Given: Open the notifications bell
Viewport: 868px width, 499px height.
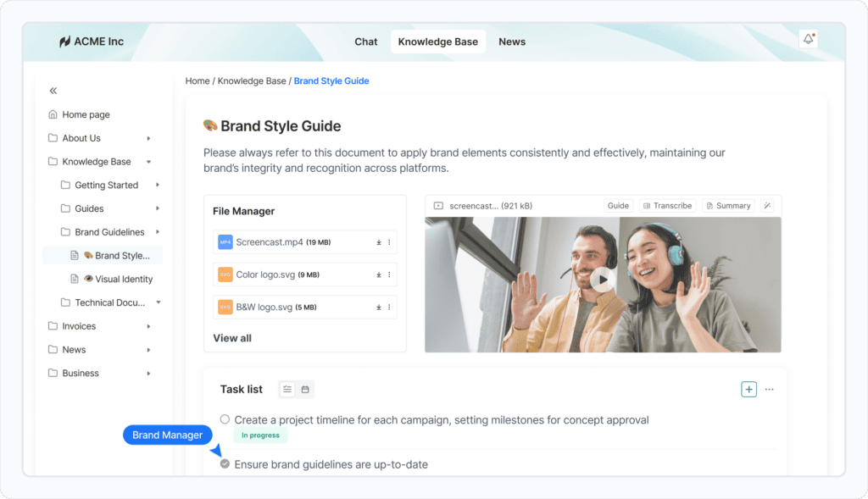Looking at the screenshot, I should 808,39.
